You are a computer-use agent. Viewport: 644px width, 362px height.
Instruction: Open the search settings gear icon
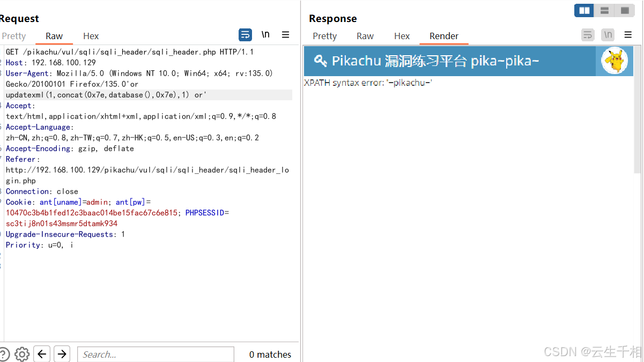(x=22, y=354)
